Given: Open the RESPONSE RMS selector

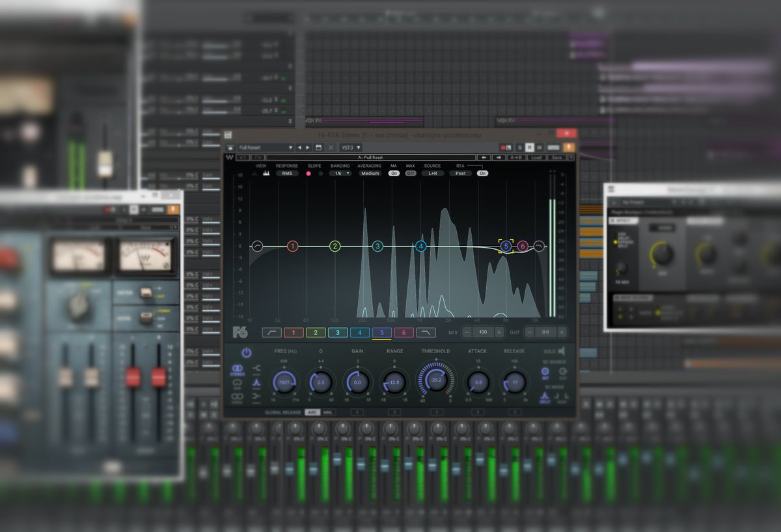Looking at the screenshot, I should [x=286, y=174].
